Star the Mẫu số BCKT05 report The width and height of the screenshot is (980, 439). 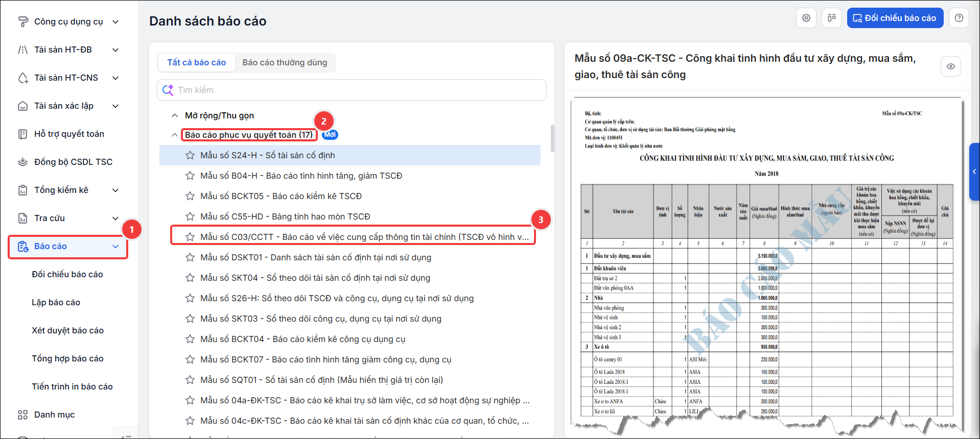click(190, 196)
